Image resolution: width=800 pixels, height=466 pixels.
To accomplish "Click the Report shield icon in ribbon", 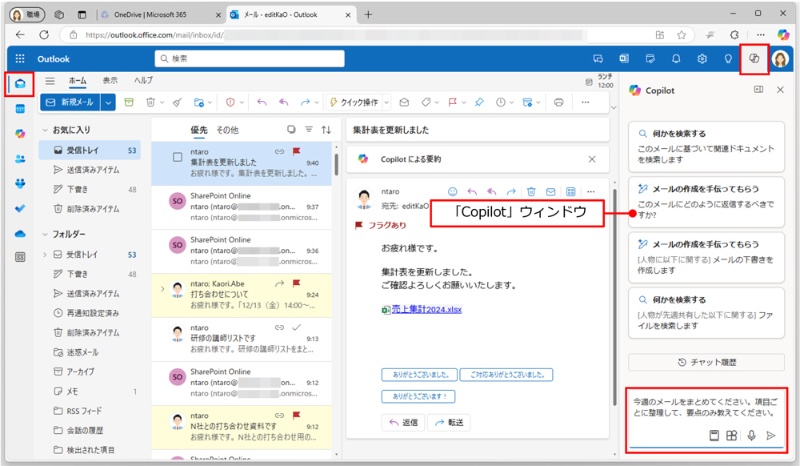I will tap(230, 103).
